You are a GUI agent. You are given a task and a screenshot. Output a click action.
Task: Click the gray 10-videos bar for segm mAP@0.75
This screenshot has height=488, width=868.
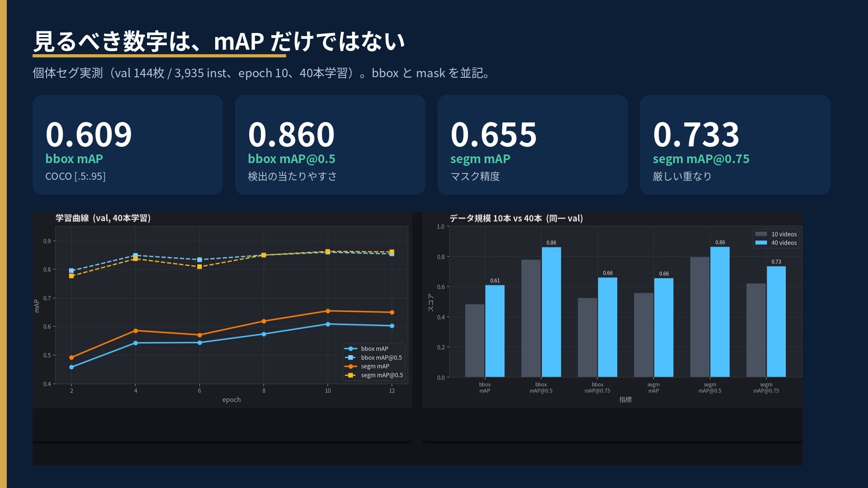coord(756,330)
